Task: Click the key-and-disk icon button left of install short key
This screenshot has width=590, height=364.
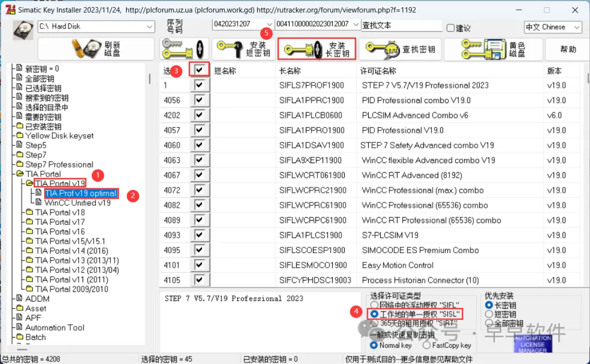Action: [184, 49]
